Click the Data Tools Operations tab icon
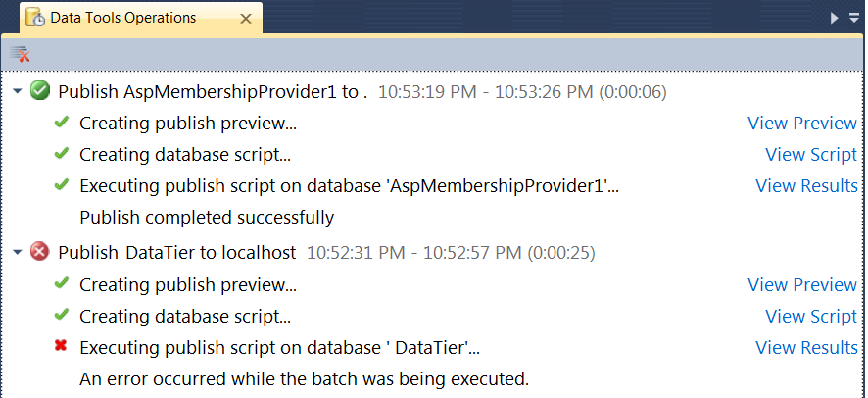This screenshot has height=398, width=868. pos(35,18)
